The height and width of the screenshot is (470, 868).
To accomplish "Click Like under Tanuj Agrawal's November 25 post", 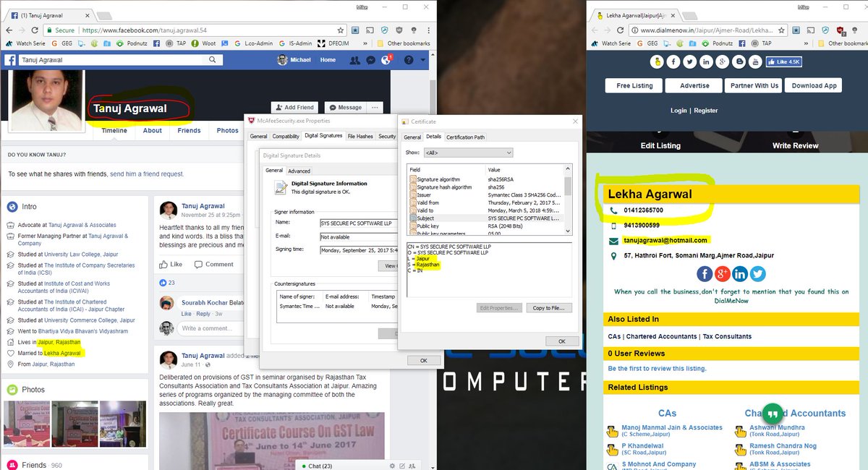I will click(171, 264).
